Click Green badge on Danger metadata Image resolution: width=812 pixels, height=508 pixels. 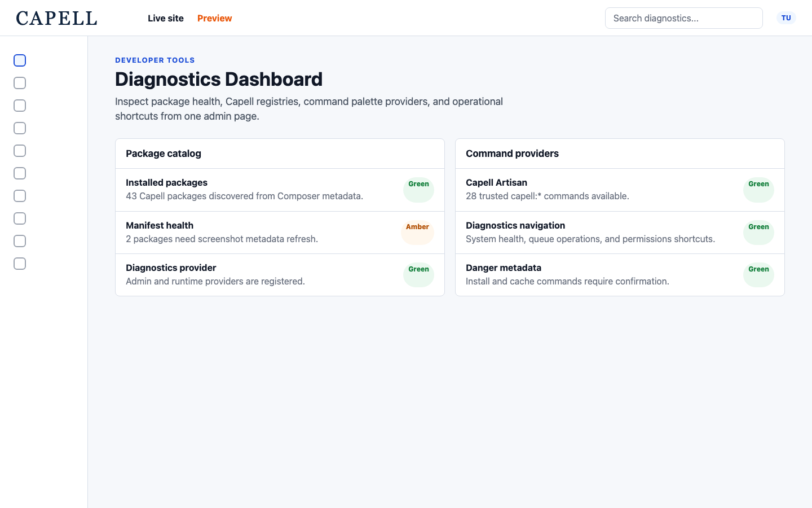(x=758, y=275)
